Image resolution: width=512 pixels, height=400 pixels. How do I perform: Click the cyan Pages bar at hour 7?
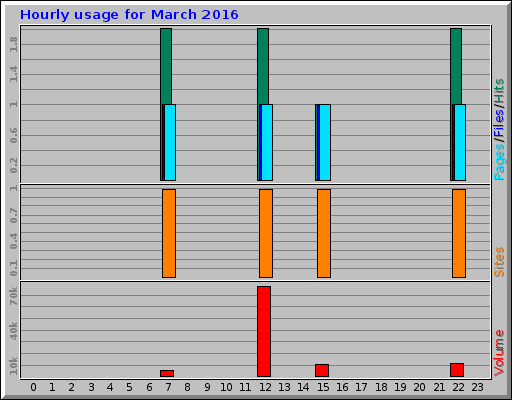click(x=170, y=143)
